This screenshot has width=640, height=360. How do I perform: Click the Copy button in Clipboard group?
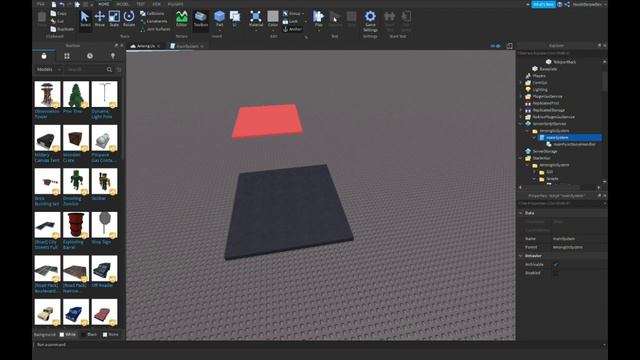[58, 13]
